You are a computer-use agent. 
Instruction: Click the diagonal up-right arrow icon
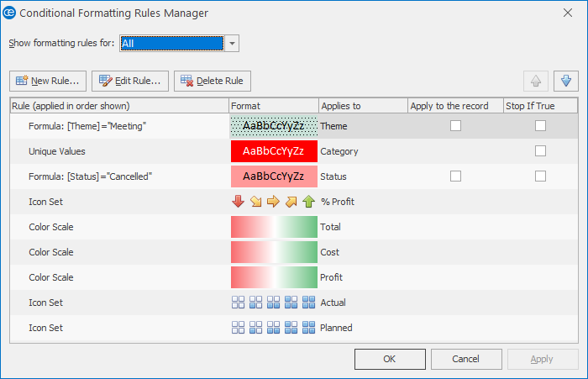tap(291, 202)
